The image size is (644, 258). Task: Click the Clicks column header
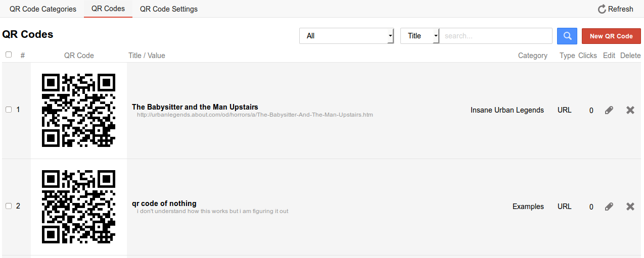click(x=587, y=56)
